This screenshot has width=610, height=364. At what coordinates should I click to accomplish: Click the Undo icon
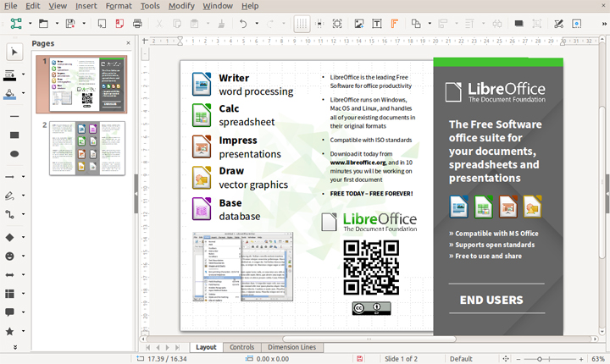click(x=243, y=24)
